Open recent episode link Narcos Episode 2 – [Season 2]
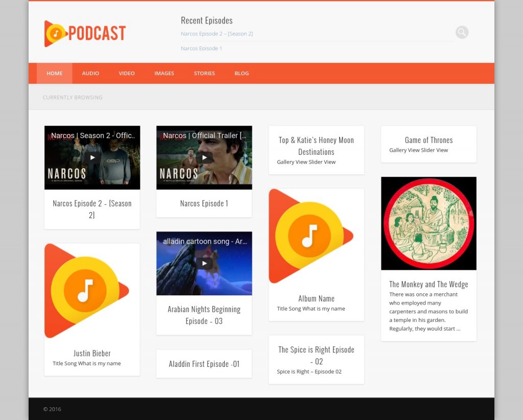This screenshot has width=523, height=420. click(x=217, y=34)
